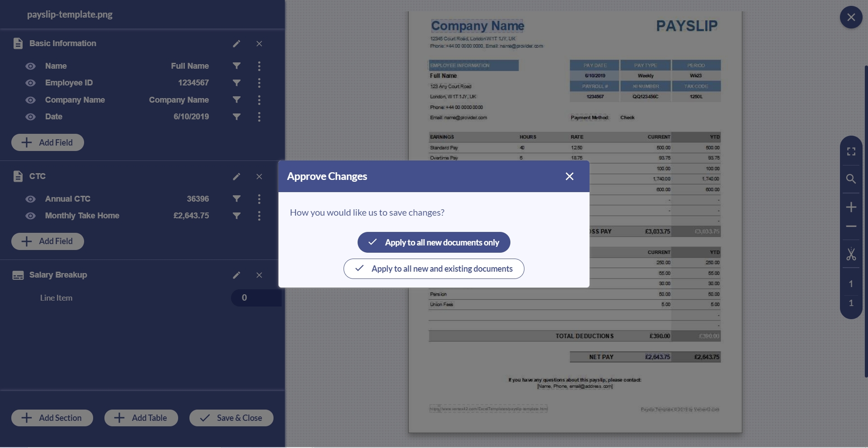Choose Apply to all new documents only

(x=434, y=242)
